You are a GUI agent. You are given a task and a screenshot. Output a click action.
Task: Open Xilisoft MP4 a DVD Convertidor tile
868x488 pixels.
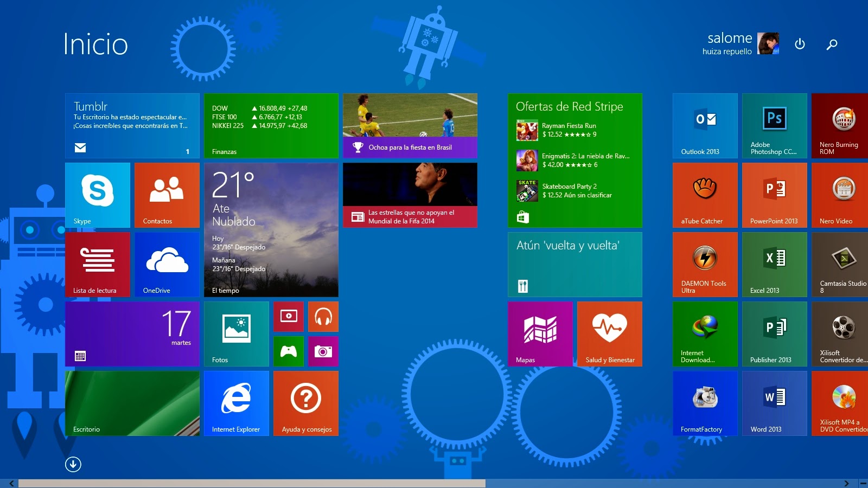(840, 403)
